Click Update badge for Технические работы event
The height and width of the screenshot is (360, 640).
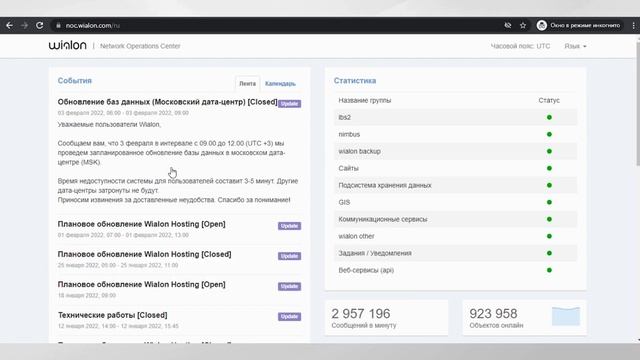(x=289, y=316)
